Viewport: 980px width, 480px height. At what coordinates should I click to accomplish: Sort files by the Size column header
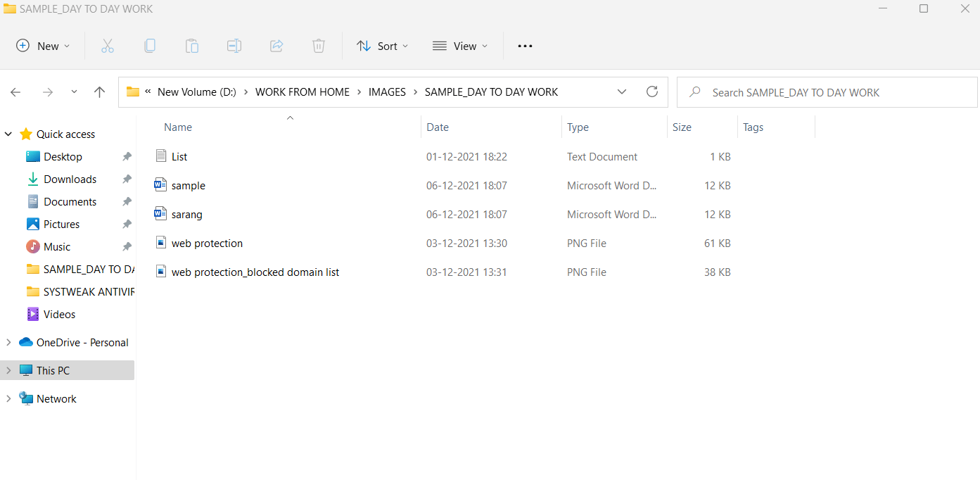[x=681, y=127]
